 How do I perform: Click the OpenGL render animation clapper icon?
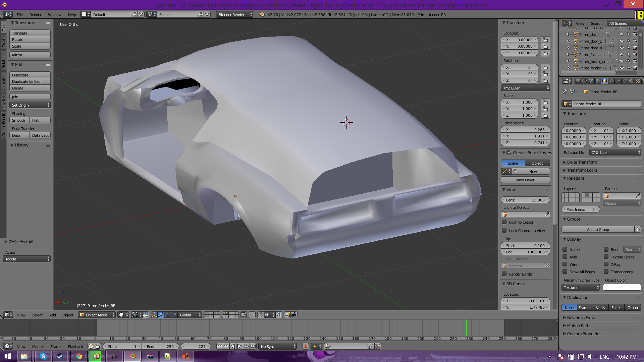click(x=294, y=315)
